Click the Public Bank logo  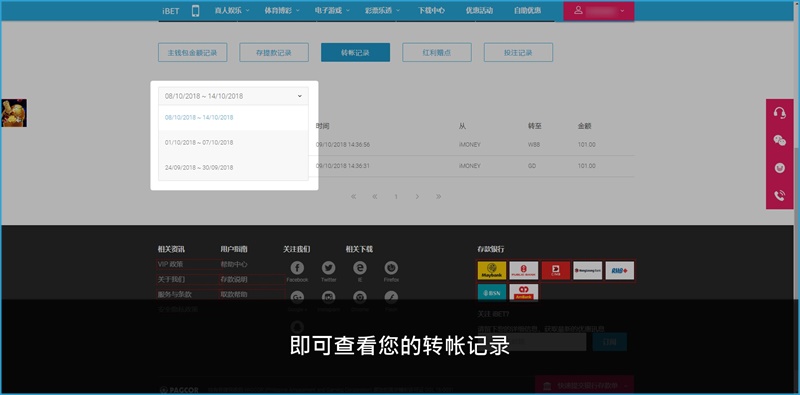pyautogui.click(x=524, y=270)
